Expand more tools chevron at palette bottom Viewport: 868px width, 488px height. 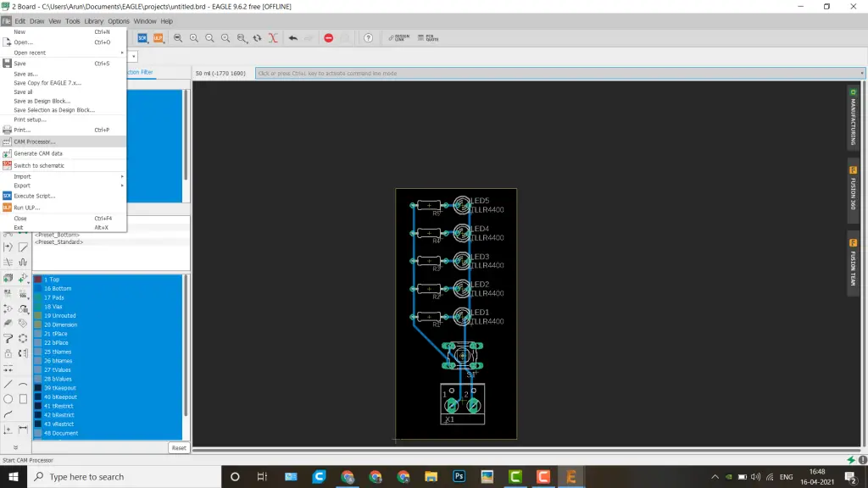15,447
